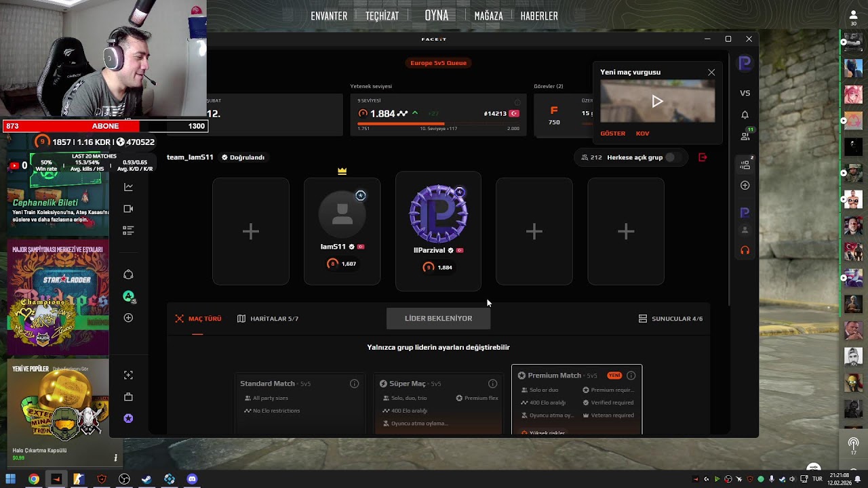
Task: Open the broadcast icon near bottom-right of screen
Action: [853, 443]
